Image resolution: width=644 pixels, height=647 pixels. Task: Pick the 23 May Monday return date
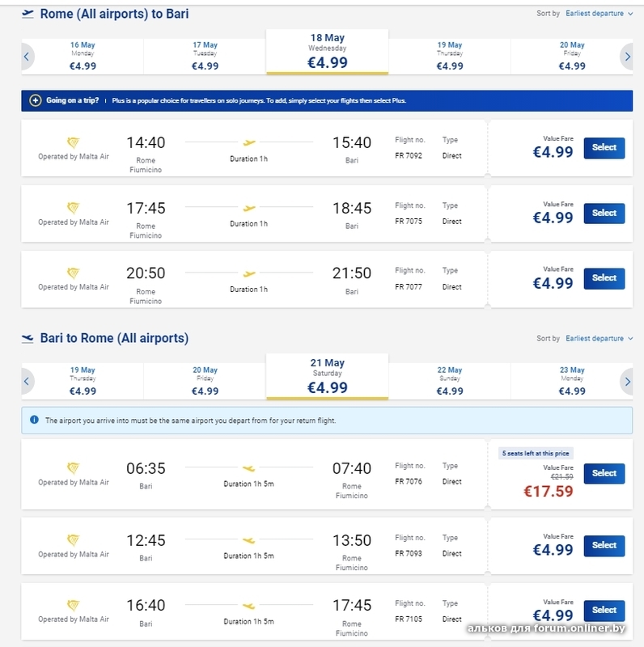tap(572, 380)
